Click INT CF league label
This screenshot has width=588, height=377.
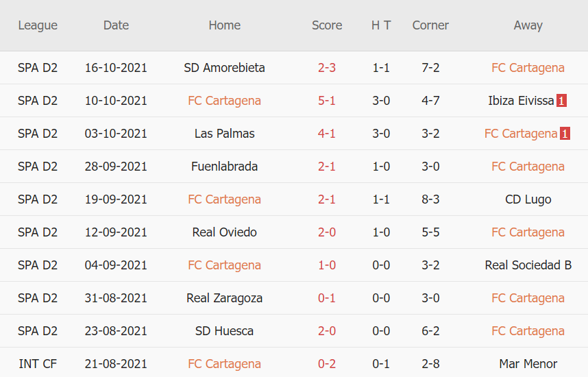(x=38, y=364)
